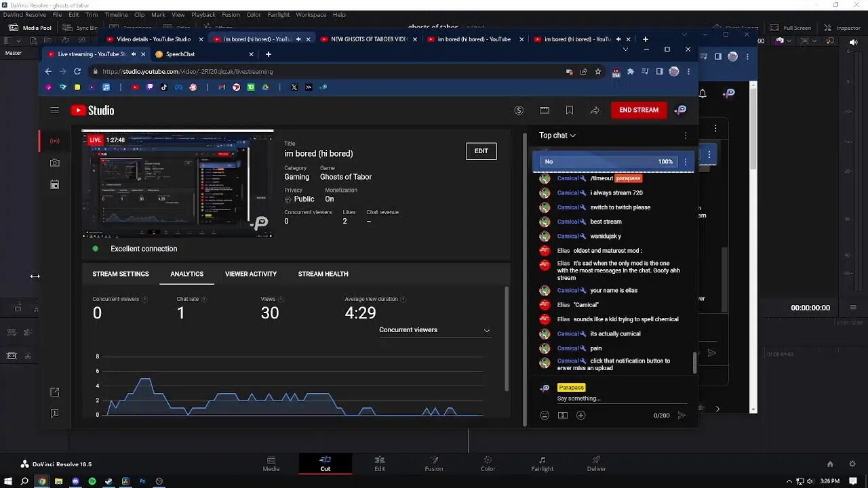This screenshot has width=868, height=488.
Task: Open the Chrome extensions puzzle icon
Action: coord(631,71)
